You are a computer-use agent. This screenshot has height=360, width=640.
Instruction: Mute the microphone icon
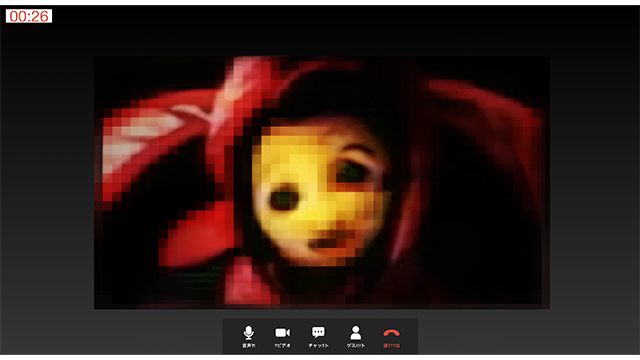(x=249, y=333)
